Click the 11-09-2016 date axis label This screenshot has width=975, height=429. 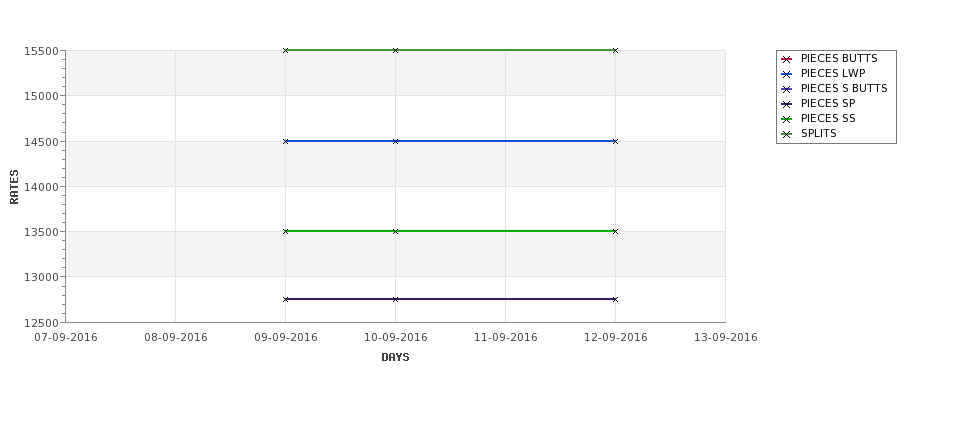click(506, 337)
